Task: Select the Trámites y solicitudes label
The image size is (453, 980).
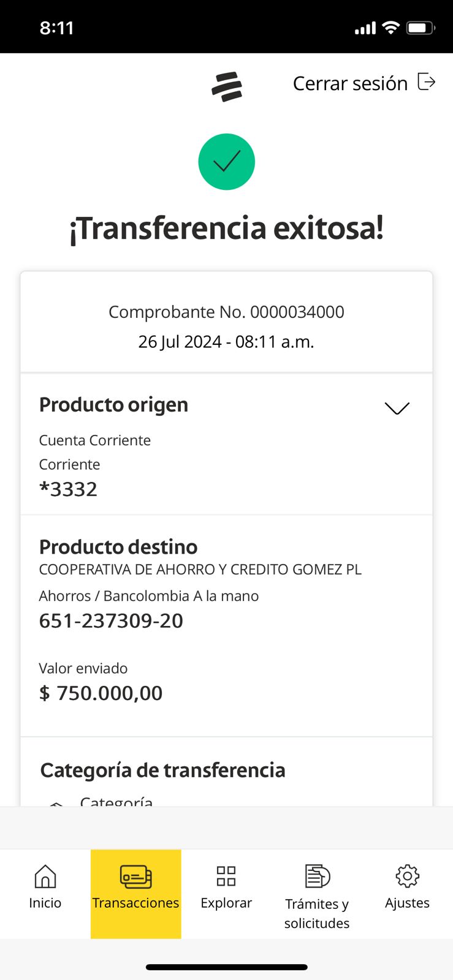Action: 317,913
